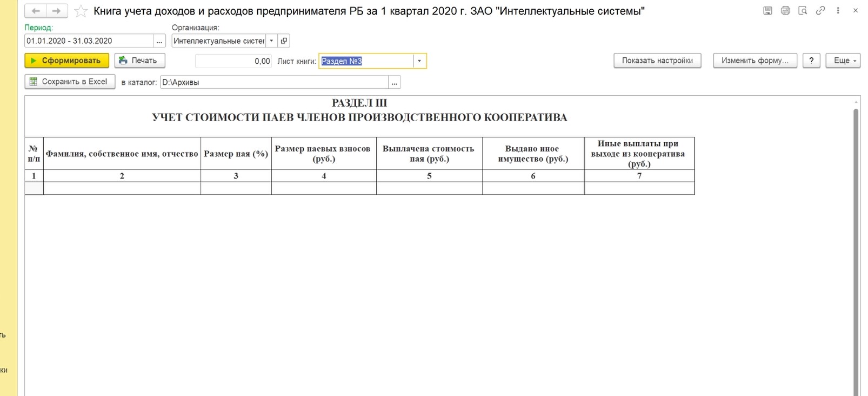Screen dimensions: 868x396
Task: Open period selection with ellipsis button
Action: point(159,41)
